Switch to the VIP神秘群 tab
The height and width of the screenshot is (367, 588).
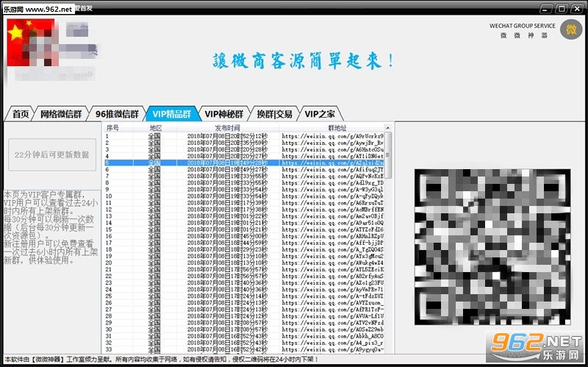(x=224, y=114)
